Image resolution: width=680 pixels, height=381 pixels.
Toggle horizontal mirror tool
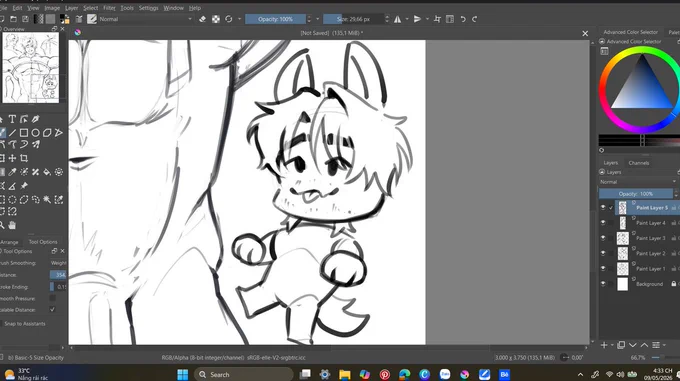click(397, 19)
